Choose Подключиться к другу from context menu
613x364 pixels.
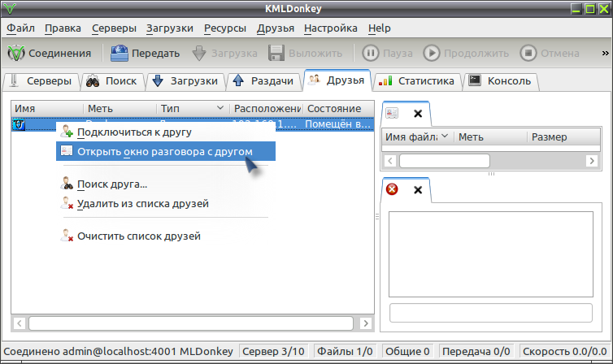(x=166, y=132)
